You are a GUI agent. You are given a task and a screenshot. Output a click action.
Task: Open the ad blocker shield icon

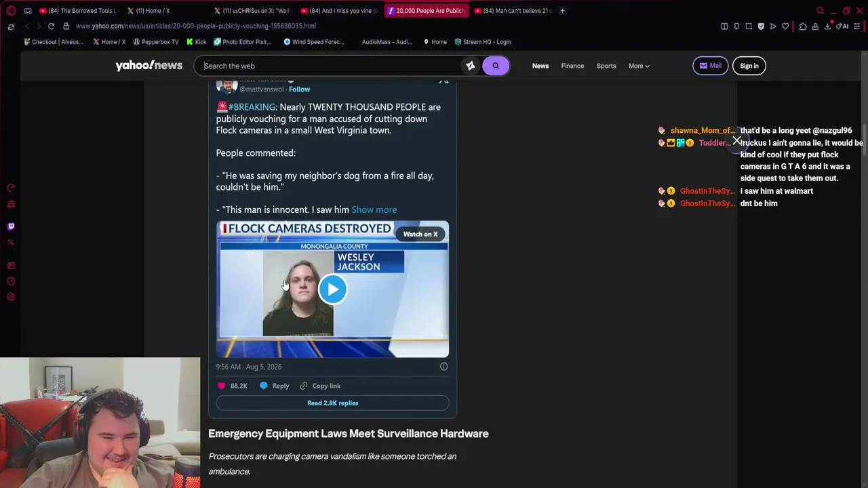(x=761, y=26)
